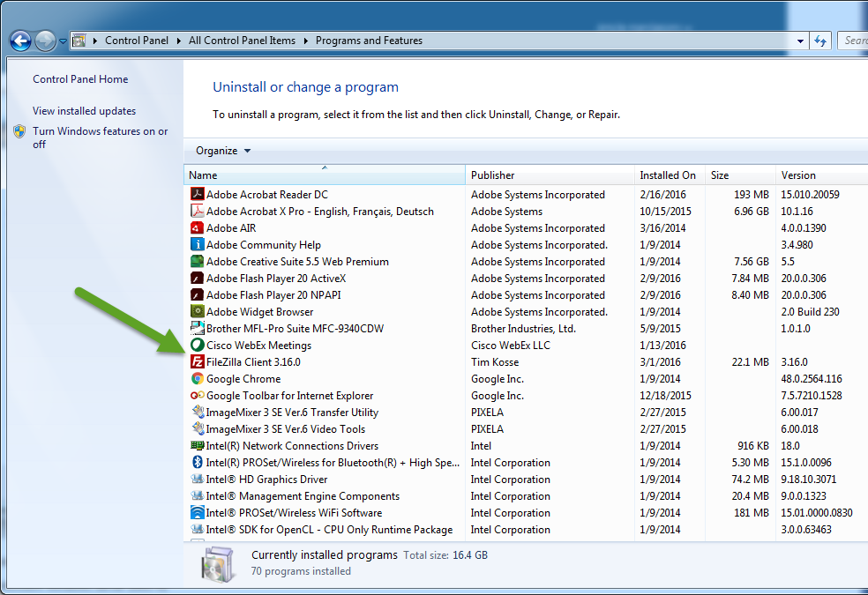868x595 pixels.
Task: Open View installed updates link
Action: pos(84,110)
